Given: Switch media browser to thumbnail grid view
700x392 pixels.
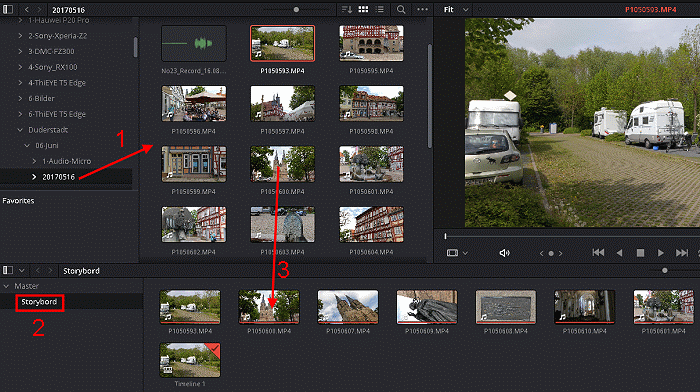Looking at the screenshot, I should pyautogui.click(x=363, y=9).
